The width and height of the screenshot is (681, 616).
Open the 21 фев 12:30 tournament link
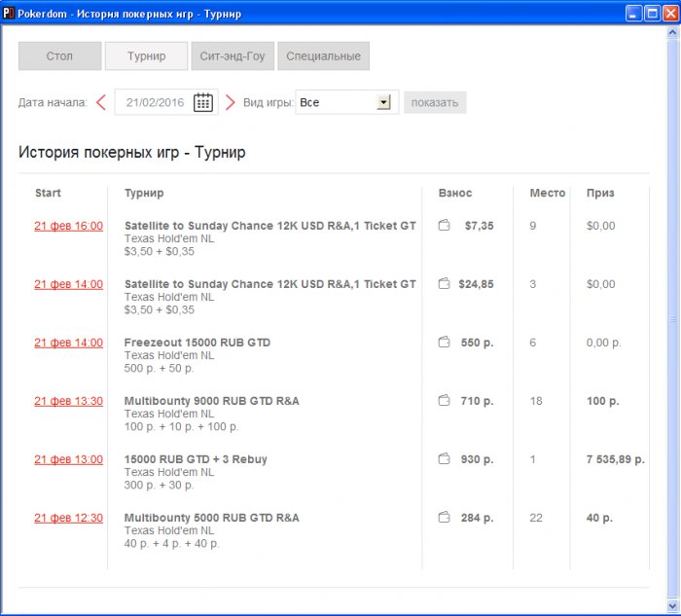click(x=69, y=518)
